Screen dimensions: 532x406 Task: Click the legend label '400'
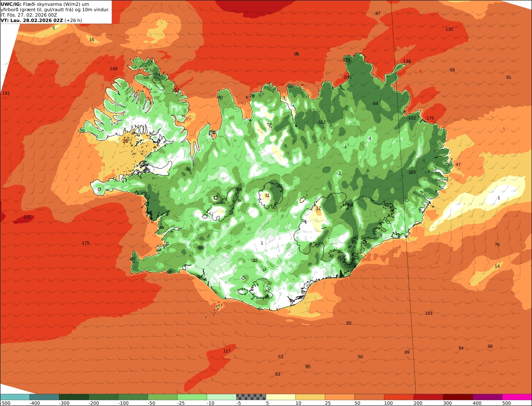click(477, 403)
